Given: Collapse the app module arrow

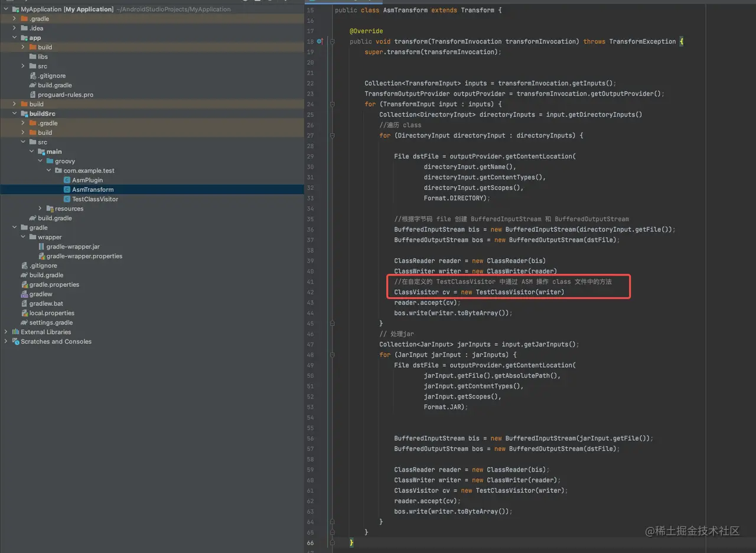Looking at the screenshot, I should click(x=15, y=38).
